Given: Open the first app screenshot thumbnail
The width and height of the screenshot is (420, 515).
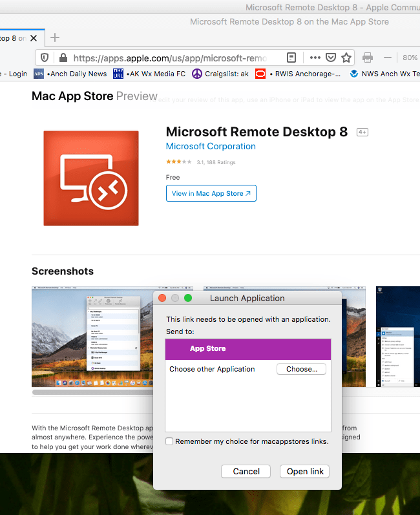Looking at the screenshot, I should 92,337.
